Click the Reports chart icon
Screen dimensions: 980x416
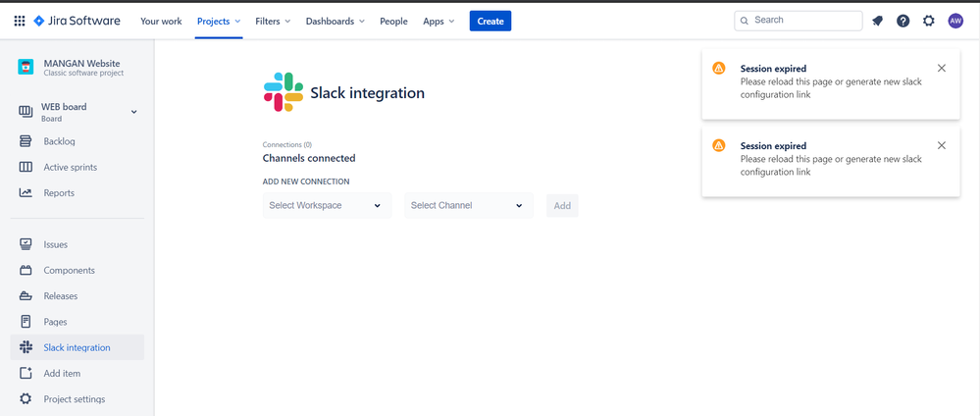click(x=26, y=192)
